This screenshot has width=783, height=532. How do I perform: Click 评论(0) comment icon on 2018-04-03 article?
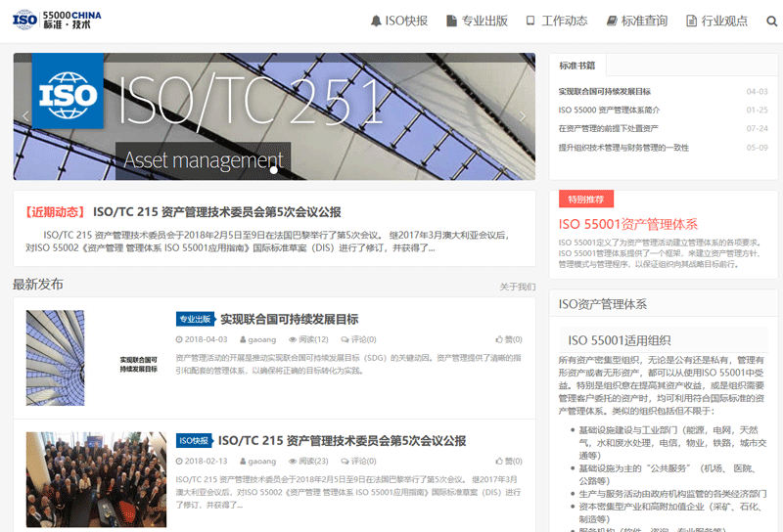[x=358, y=339]
